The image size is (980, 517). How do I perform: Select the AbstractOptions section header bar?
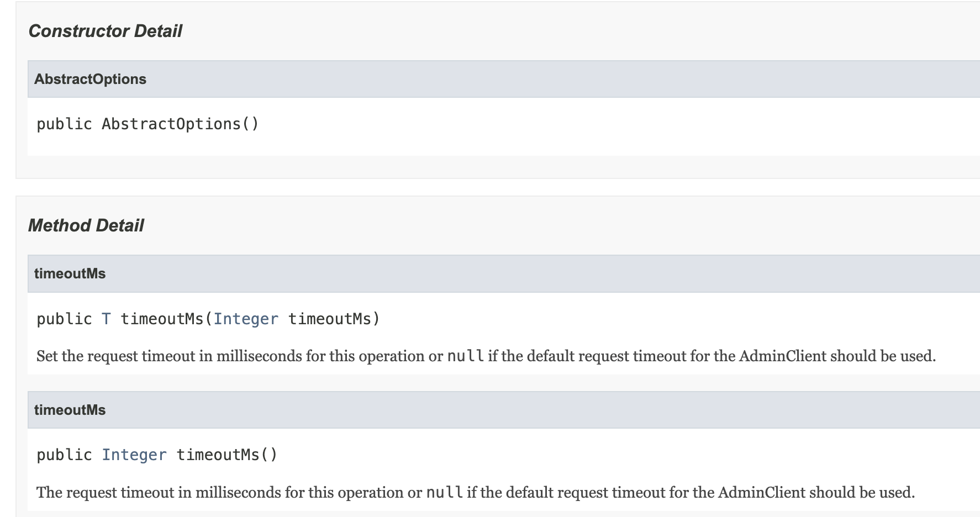coord(504,79)
